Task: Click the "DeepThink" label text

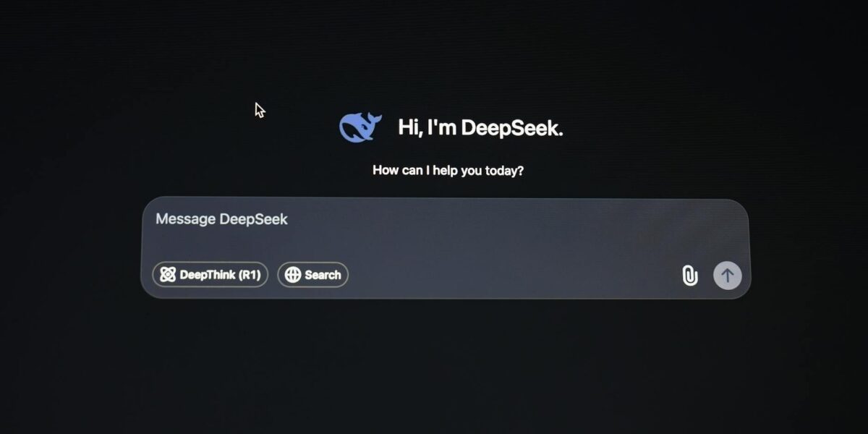Action: (205, 275)
